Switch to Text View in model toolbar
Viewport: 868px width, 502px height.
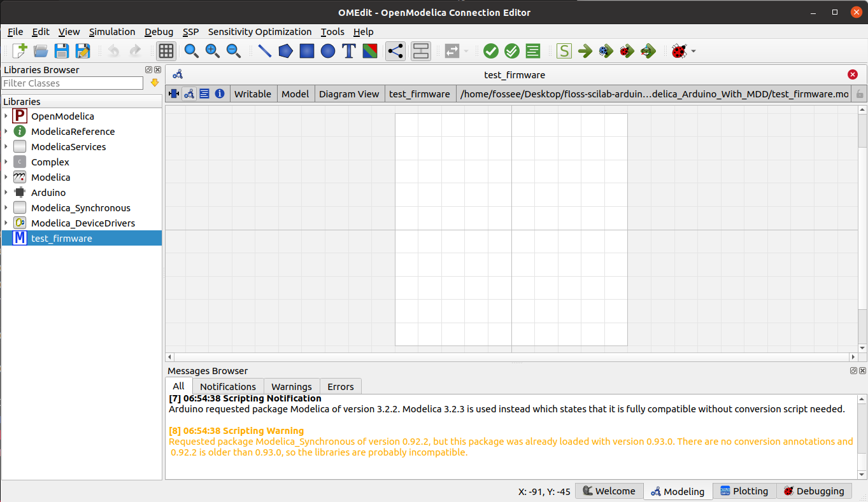click(204, 94)
